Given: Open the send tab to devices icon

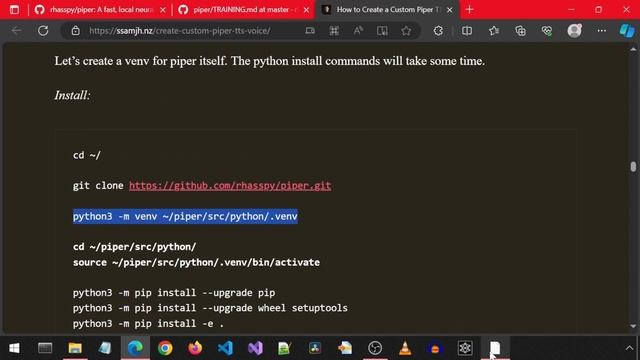Looking at the screenshot, I should (310, 31).
